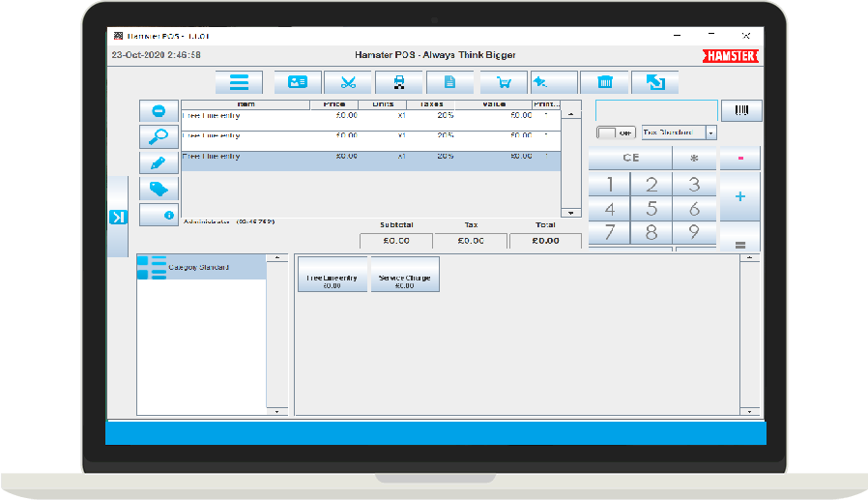Click keypad number 3
The width and height of the screenshot is (868, 500).
[694, 185]
